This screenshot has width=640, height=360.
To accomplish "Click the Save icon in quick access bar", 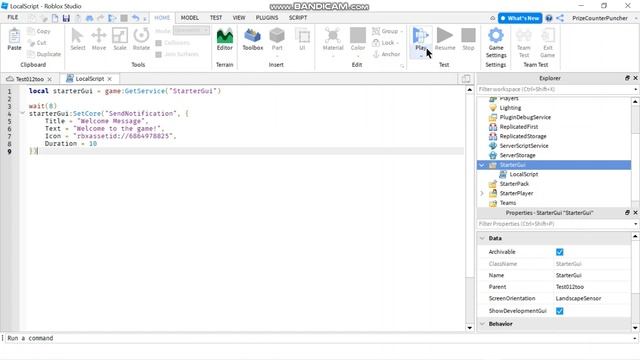I will [x=66, y=18].
